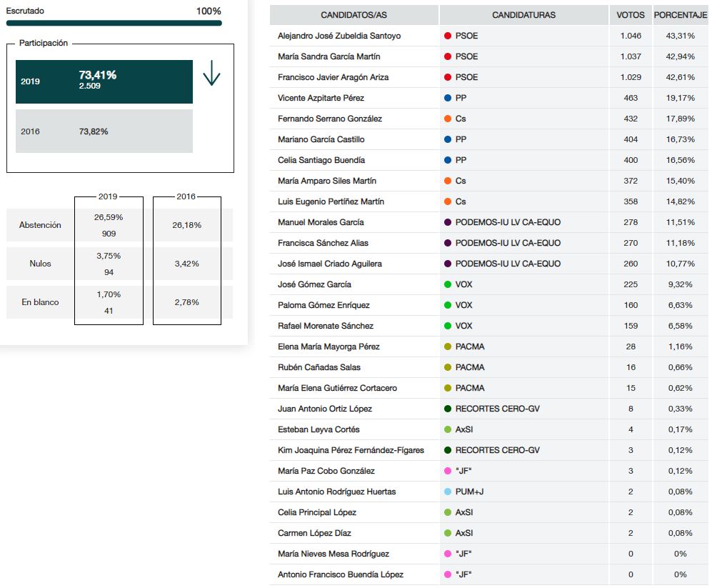
Task: Click the Nulos row label
Action: pos(40,264)
